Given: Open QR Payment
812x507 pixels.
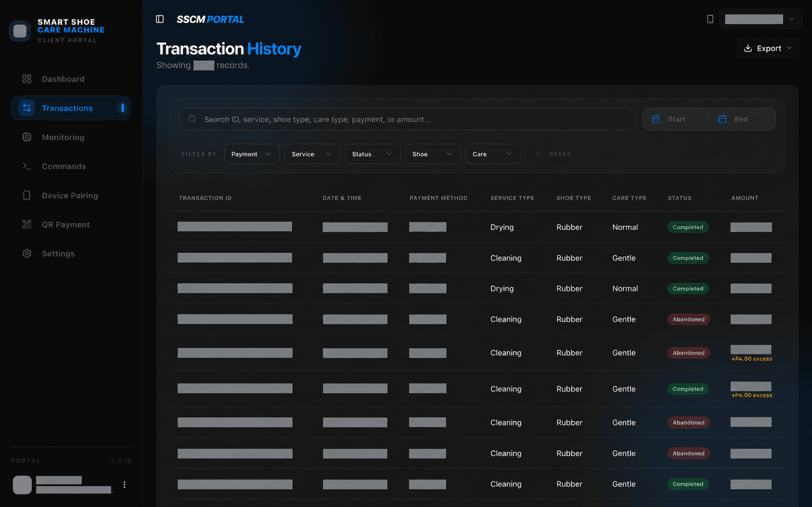Looking at the screenshot, I should pos(71,225).
